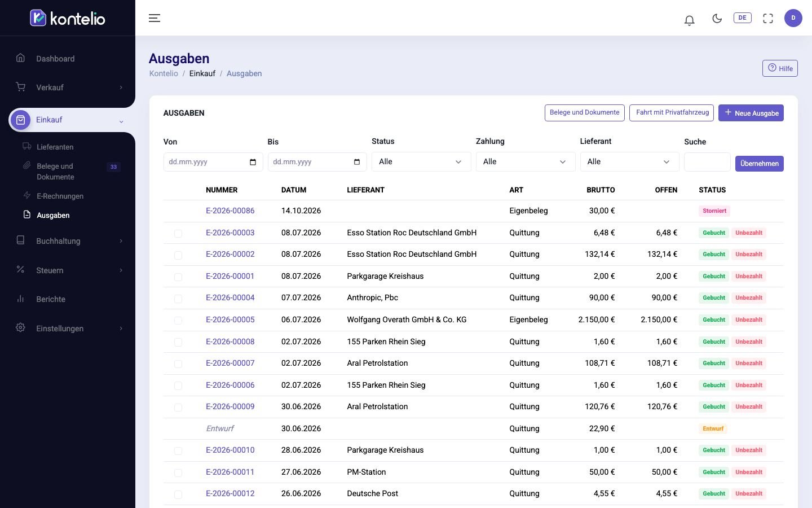
Task: Apply filters with Übernehmen
Action: point(760,163)
